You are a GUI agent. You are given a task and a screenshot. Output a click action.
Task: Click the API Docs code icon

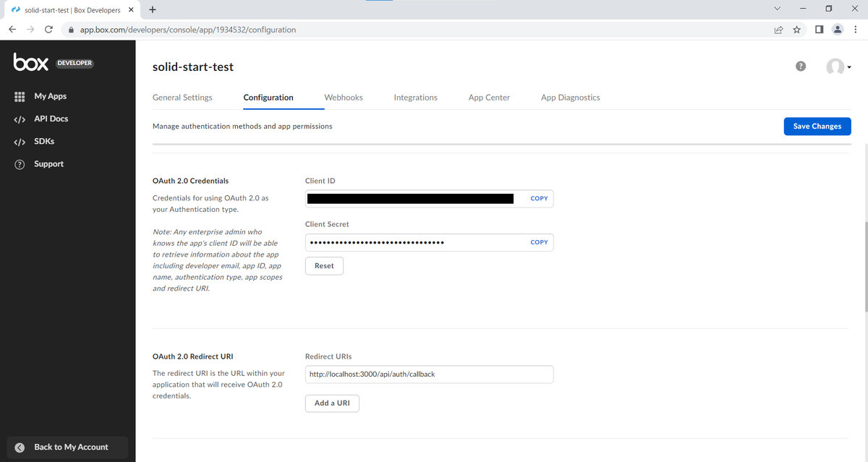pyautogui.click(x=20, y=119)
